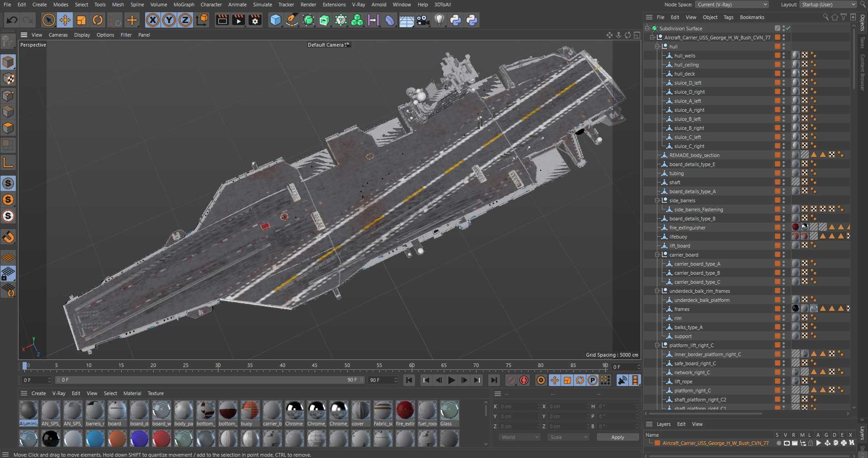Click the first Python script icon

[x=456, y=20]
